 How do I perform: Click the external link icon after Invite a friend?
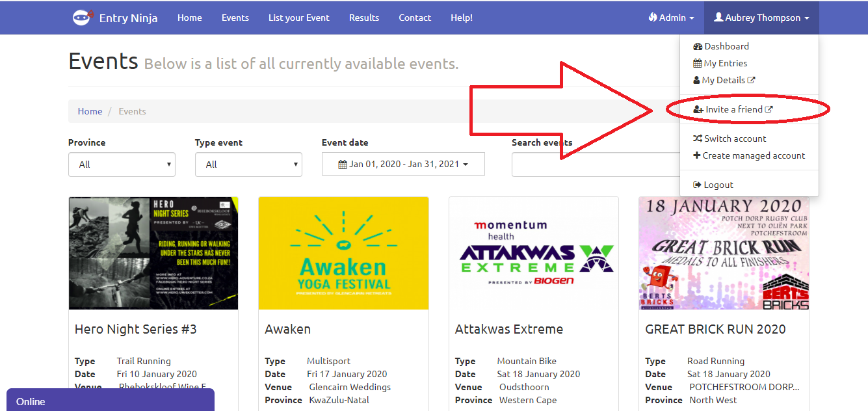[x=769, y=109]
